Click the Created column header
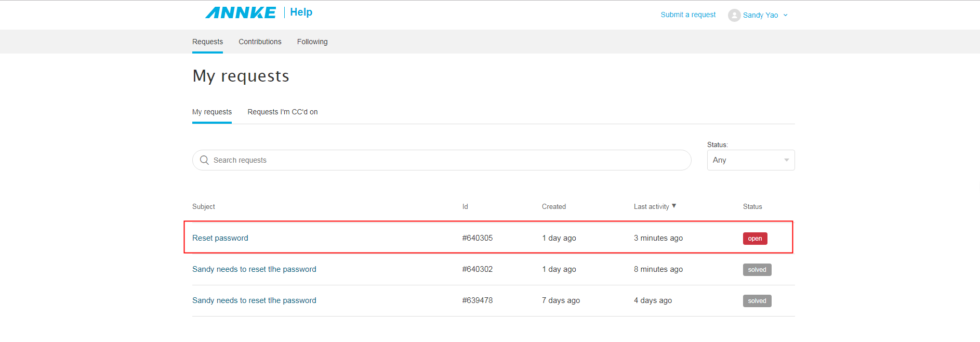Screen dimensions: 980x342 554,206
